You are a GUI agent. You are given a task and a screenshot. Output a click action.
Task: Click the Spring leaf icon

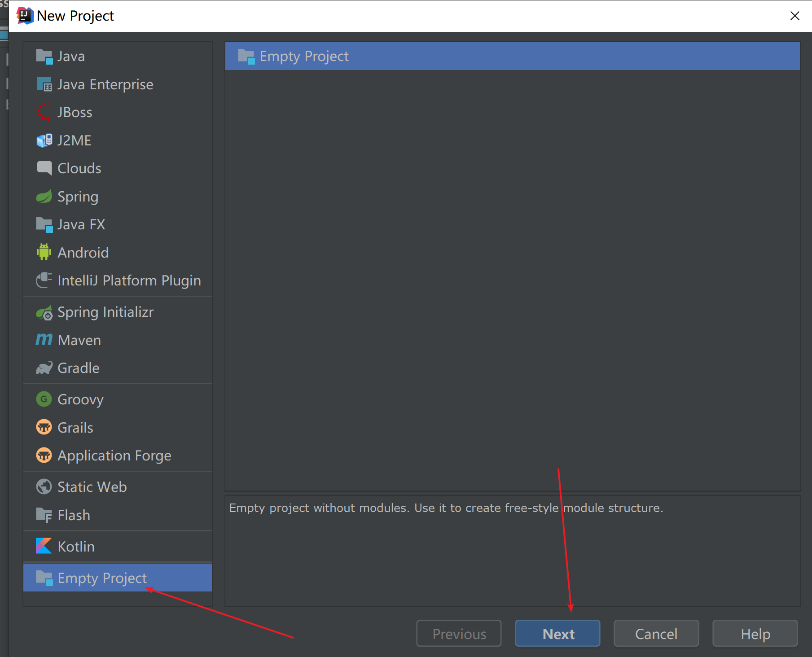coord(44,197)
